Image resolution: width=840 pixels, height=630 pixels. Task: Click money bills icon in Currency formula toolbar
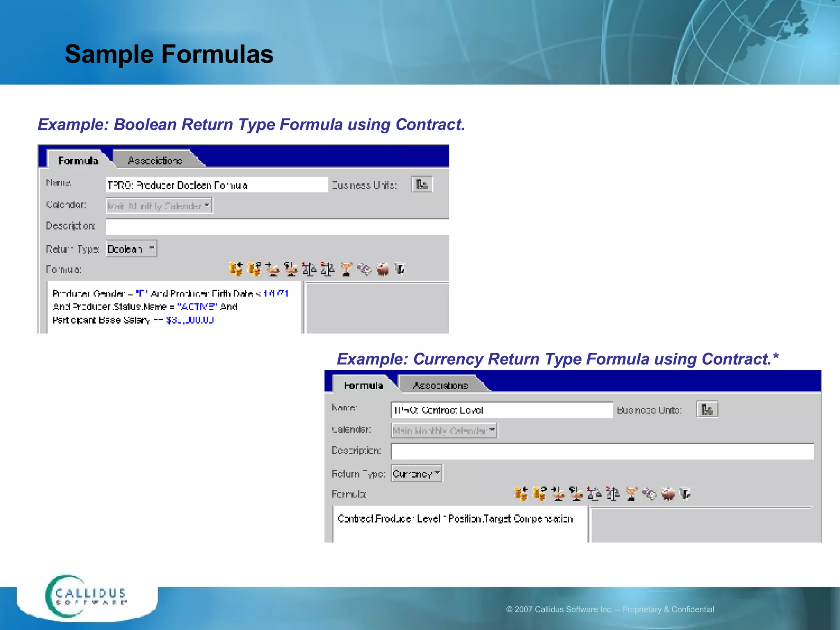pyautogui.click(x=650, y=494)
